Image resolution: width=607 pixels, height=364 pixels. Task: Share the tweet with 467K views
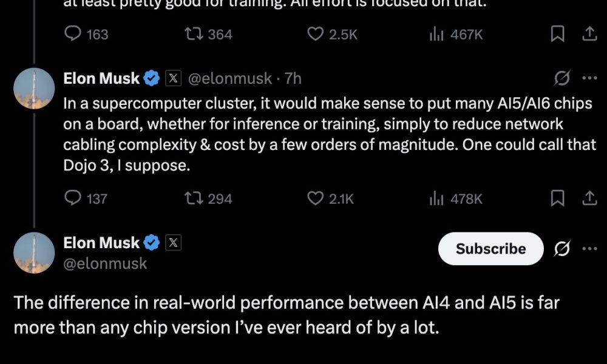click(x=589, y=35)
